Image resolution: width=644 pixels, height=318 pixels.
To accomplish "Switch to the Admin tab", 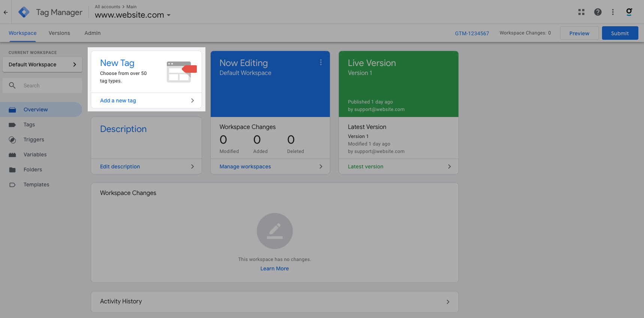I will pyautogui.click(x=93, y=33).
